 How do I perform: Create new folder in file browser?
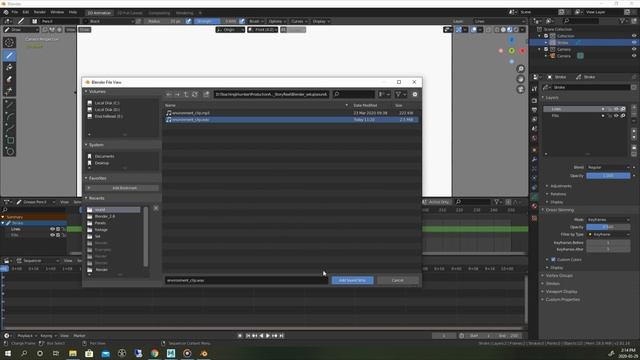pos(207,94)
